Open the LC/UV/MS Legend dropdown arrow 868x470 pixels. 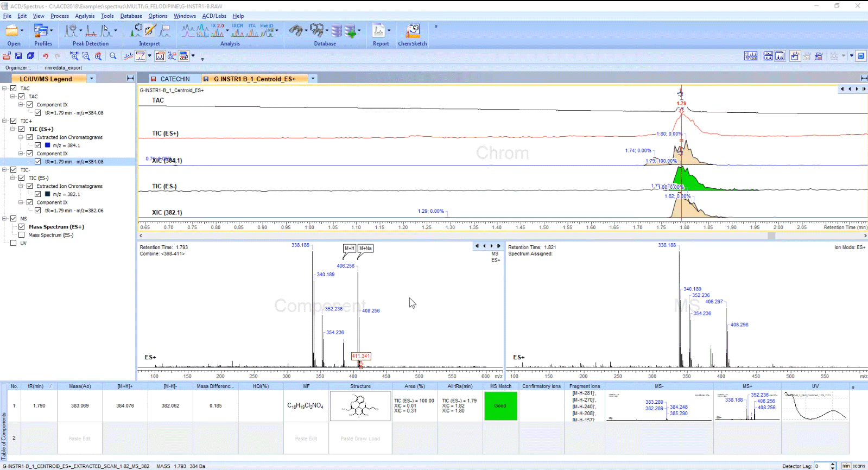pyautogui.click(x=92, y=79)
